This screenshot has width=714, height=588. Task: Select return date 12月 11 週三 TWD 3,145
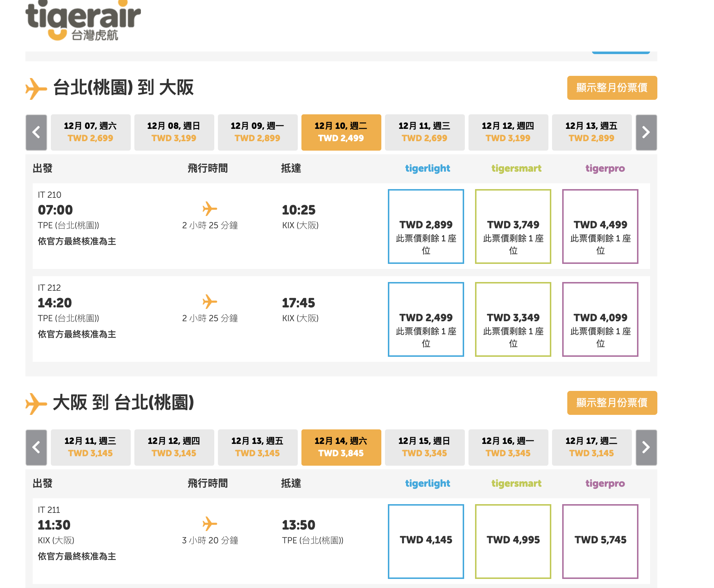tap(91, 448)
